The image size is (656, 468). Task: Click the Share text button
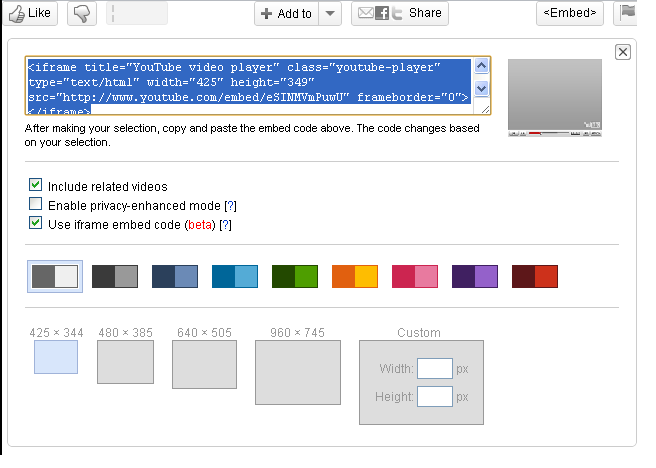(x=425, y=13)
